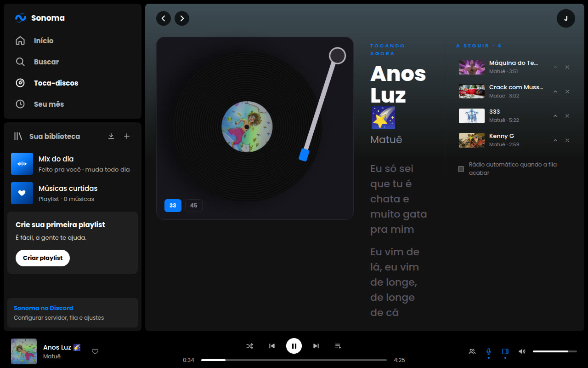Enable Rádio automático when queue ends
Viewport: 588px width, 368px height.
(x=461, y=169)
